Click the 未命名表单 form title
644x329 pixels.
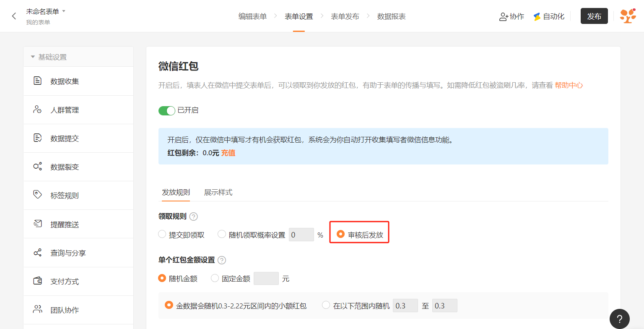(43, 11)
